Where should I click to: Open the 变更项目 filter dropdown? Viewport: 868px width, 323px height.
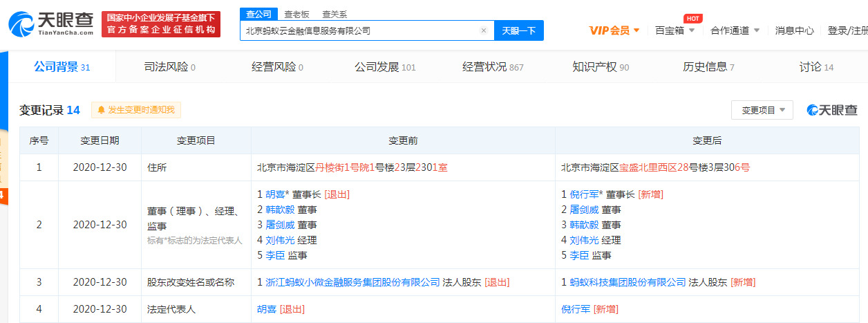tap(762, 110)
